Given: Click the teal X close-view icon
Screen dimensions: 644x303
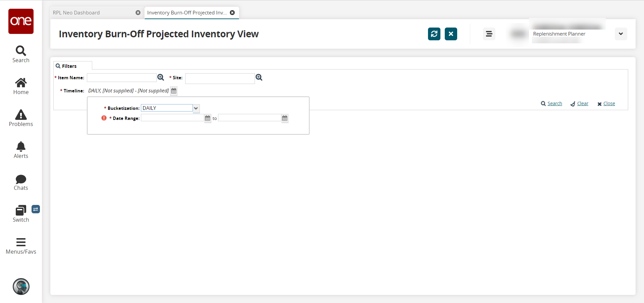Looking at the screenshot, I should point(451,34).
